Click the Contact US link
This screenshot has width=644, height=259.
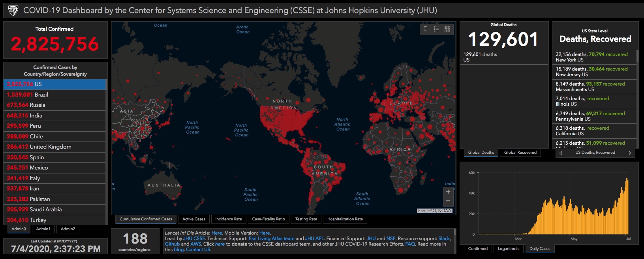pos(198,250)
